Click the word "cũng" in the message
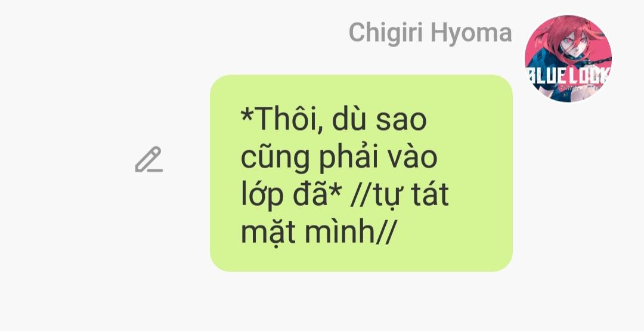This screenshot has width=644, height=331. [x=275, y=159]
